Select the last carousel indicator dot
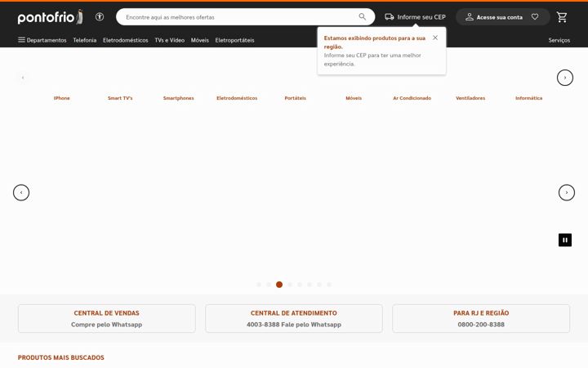The height and width of the screenshot is (368, 588). tap(329, 285)
